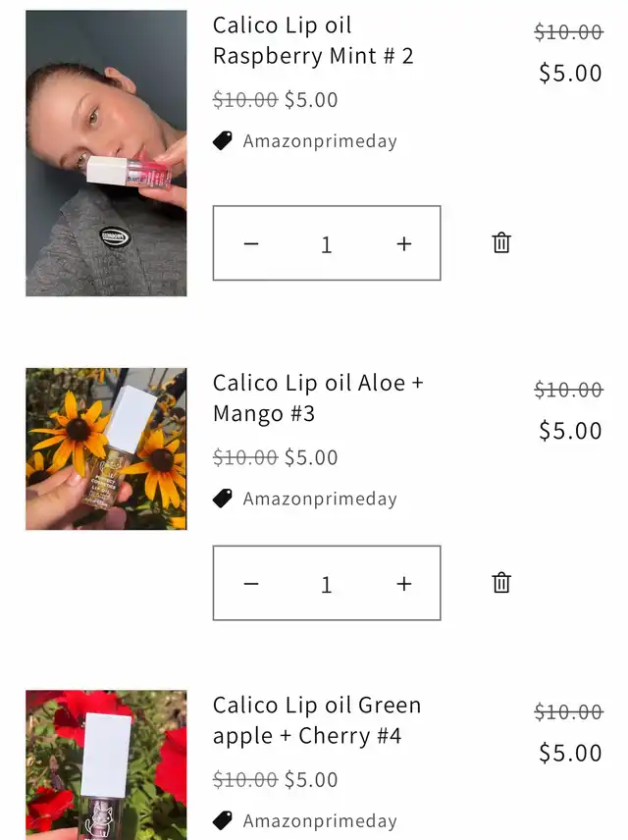Open the Green apple + Cherry product photo
Image resolution: width=628 pixels, height=840 pixels.
(x=106, y=765)
